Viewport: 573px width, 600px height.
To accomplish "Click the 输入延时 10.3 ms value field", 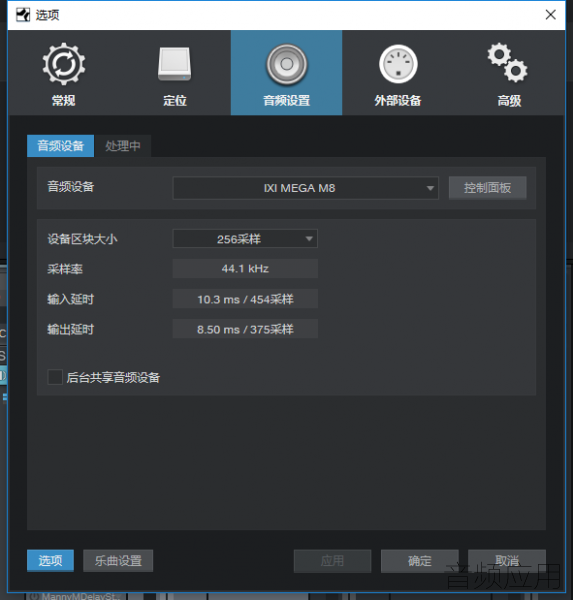I will [x=245, y=299].
